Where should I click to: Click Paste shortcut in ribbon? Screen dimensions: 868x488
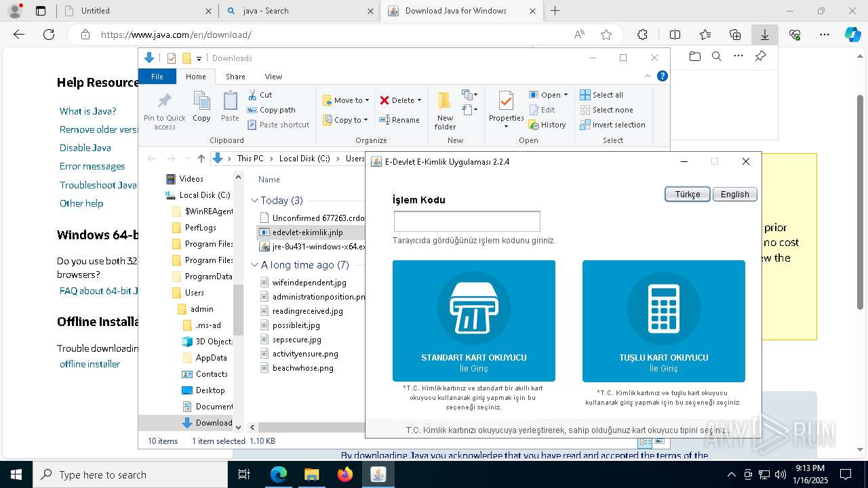coord(278,125)
